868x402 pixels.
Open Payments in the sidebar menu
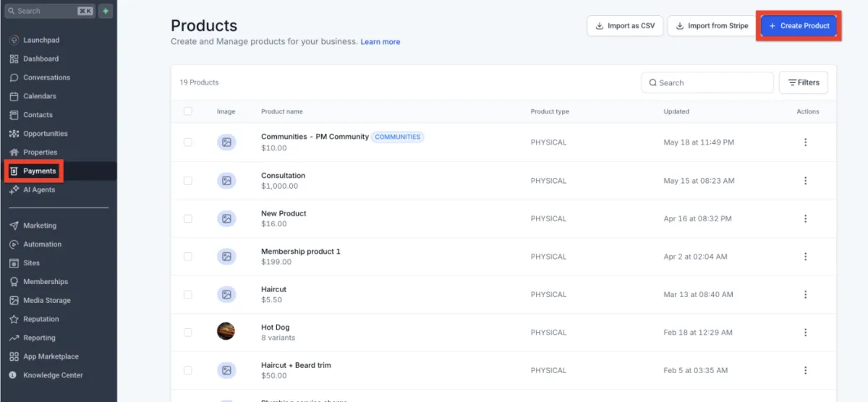(39, 171)
